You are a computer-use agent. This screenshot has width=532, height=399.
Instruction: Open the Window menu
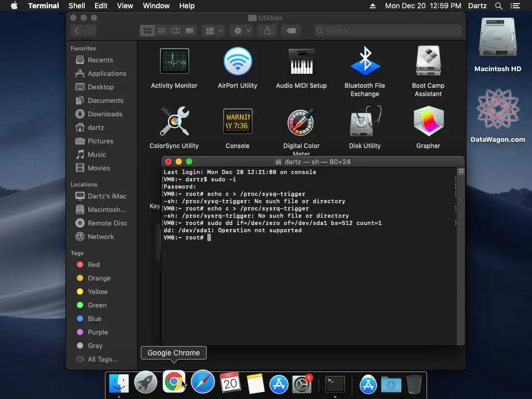click(x=156, y=6)
